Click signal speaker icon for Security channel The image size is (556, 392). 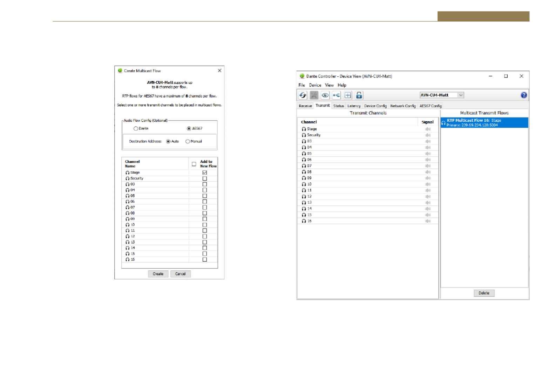(x=428, y=135)
